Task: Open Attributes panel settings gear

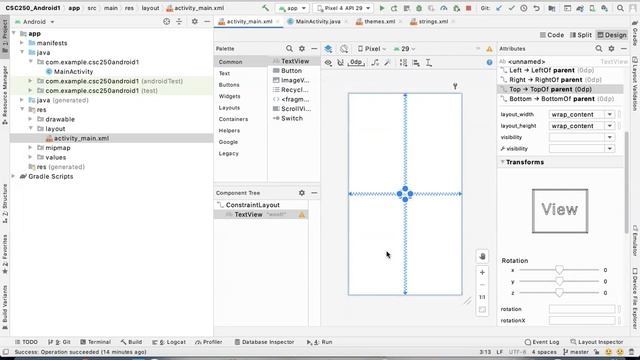Action: (x=611, y=49)
